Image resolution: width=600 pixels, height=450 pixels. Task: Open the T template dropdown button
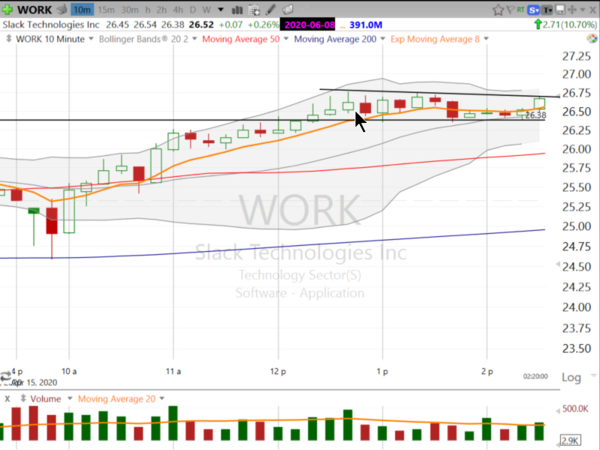pyautogui.click(x=548, y=10)
